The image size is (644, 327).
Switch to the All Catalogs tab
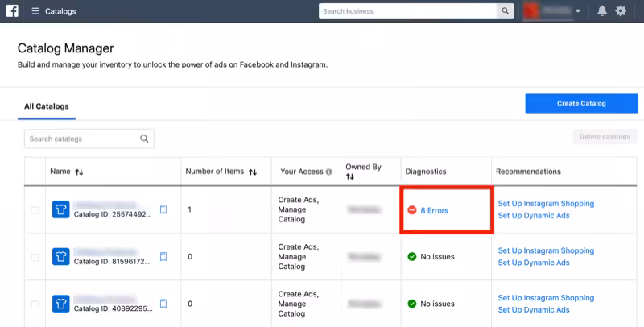[46, 106]
